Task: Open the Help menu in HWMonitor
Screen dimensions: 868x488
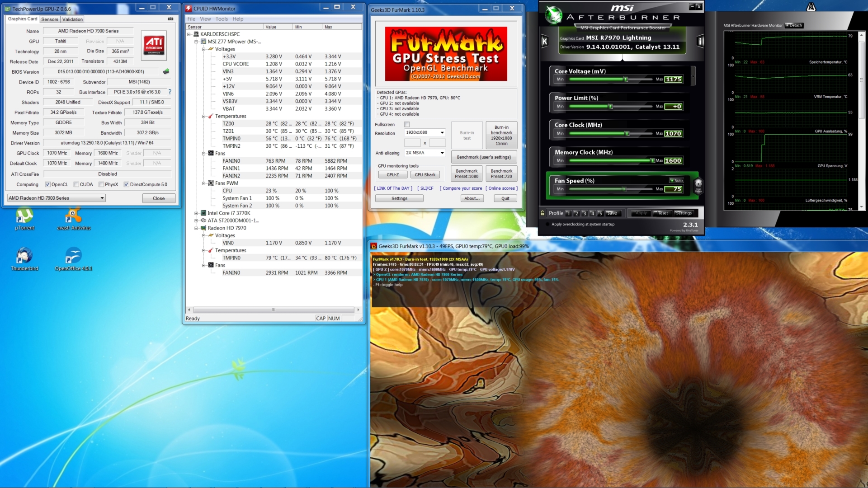Action: (x=238, y=19)
